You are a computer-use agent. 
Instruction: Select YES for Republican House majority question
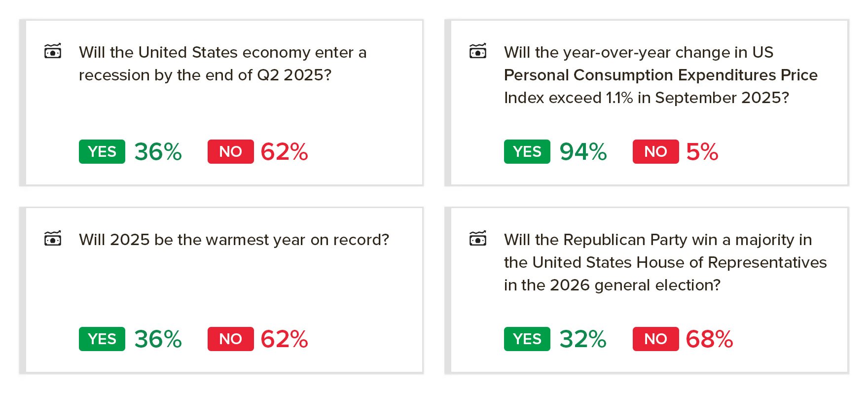(x=527, y=339)
